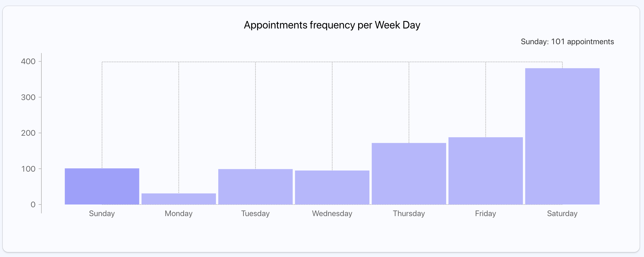This screenshot has height=257, width=644.
Task: Click the "Sunday: 101 appointments" tooltip text
Action: pos(567,42)
